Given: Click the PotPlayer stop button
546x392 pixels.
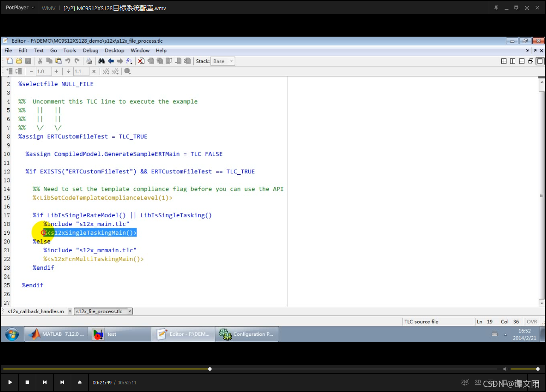Looking at the screenshot, I should click(27, 382).
